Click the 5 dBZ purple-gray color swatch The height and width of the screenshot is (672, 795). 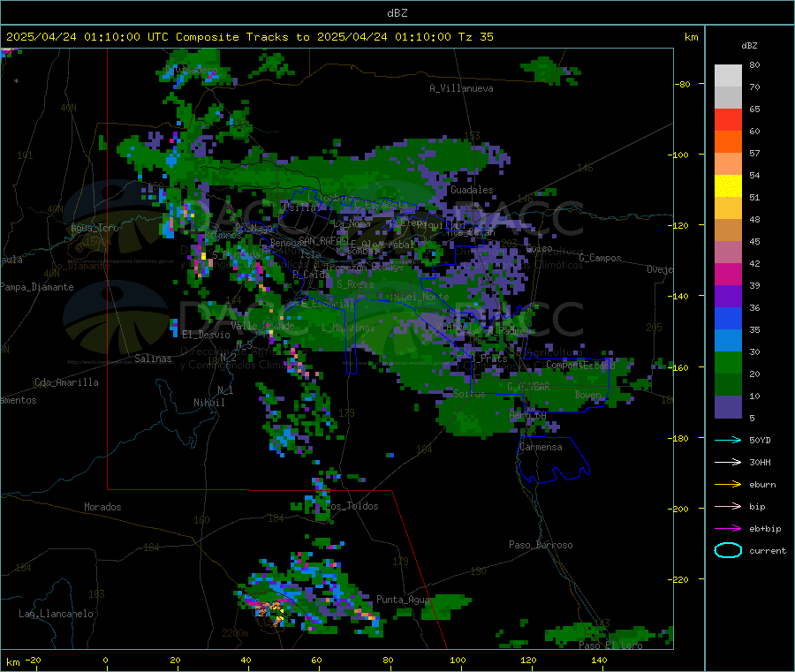coord(728,407)
